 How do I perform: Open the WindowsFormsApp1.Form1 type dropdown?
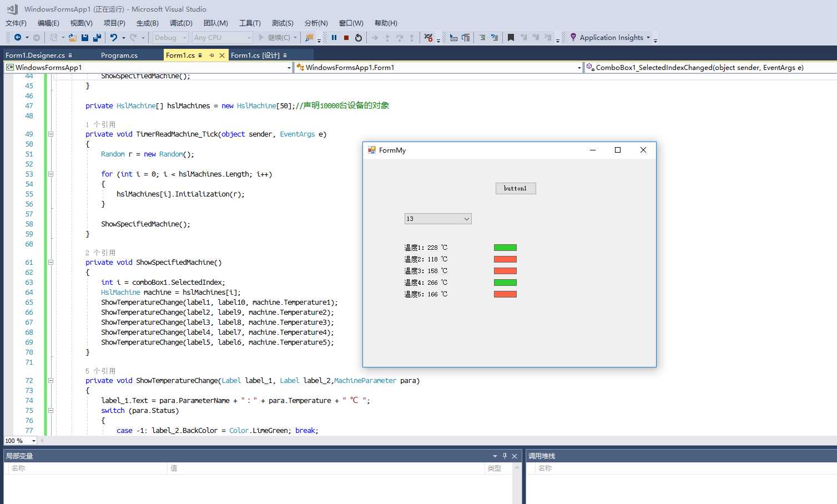579,68
